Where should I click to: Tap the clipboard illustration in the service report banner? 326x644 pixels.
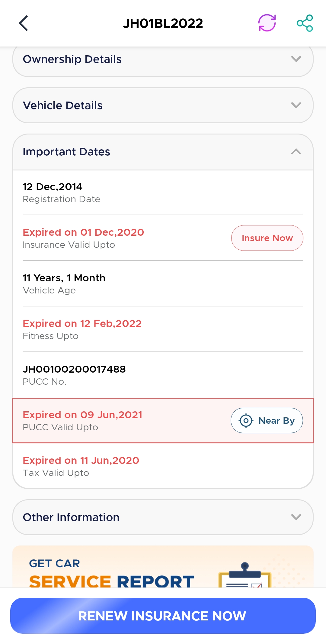click(245, 575)
